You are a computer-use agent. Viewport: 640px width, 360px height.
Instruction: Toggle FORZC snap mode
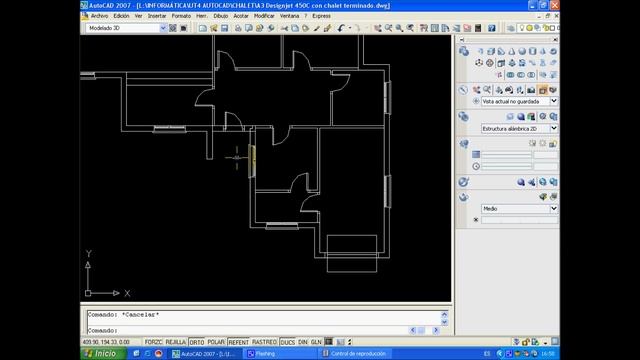[153, 342]
